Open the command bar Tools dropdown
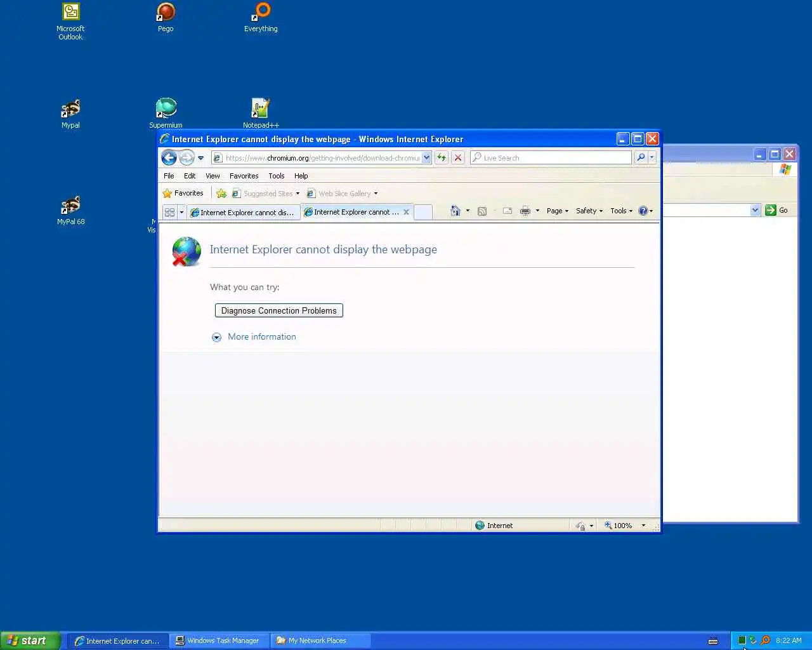The image size is (812, 650). tap(622, 211)
